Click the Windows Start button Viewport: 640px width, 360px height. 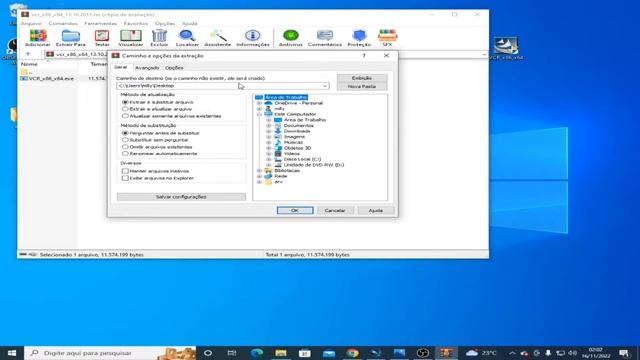coord(11,353)
